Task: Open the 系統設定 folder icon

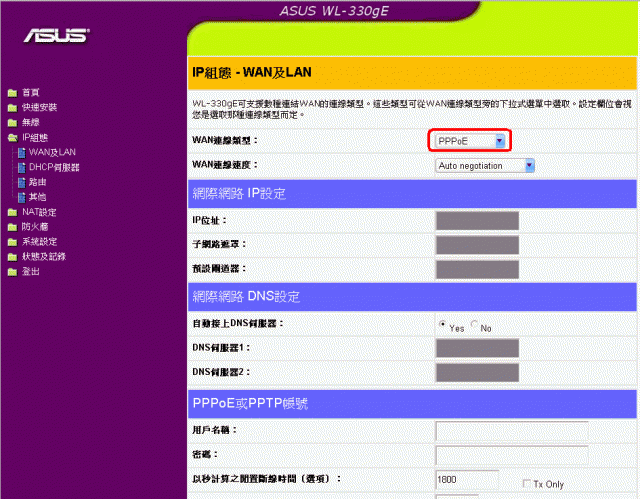Action: click(13, 242)
